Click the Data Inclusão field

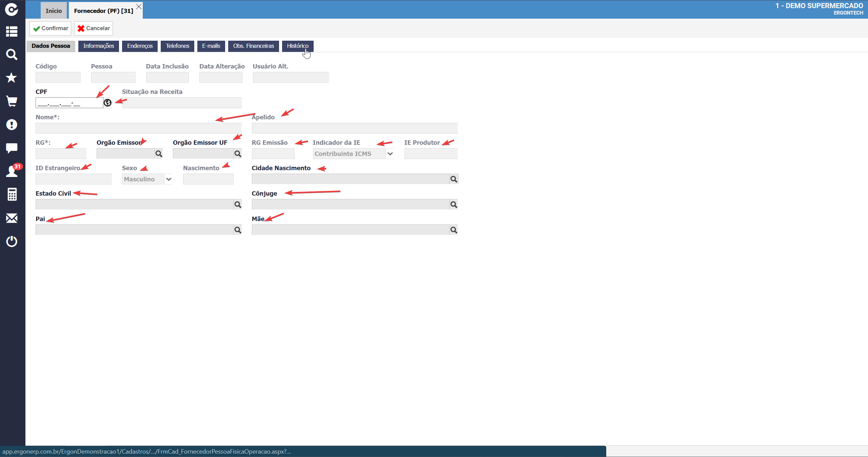pyautogui.click(x=167, y=77)
